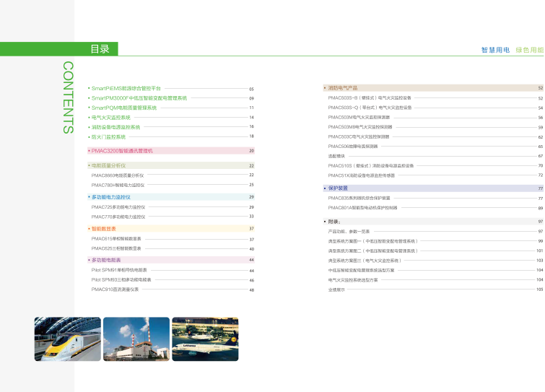Open the 智能数显表 section header
Image resolution: width=545 pixels, height=392 pixels.
click(105, 228)
